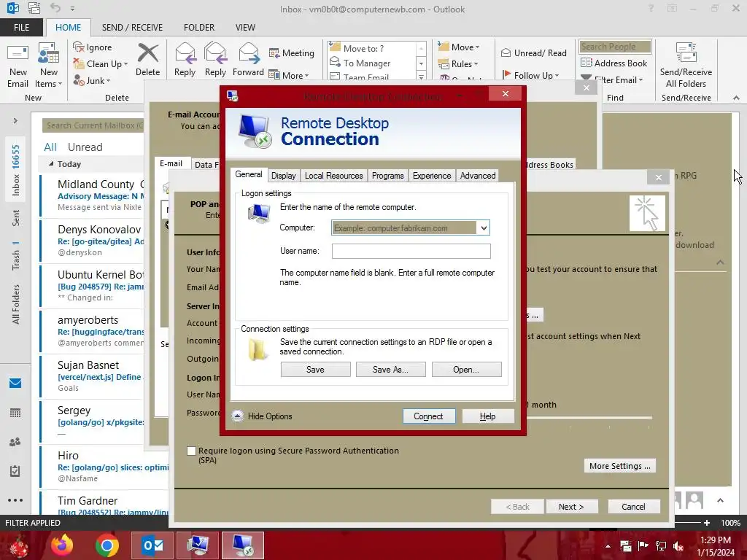Open the Sent folder in sidebar
This screenshot has width=747, height=560.
click(x=16, y=217)
